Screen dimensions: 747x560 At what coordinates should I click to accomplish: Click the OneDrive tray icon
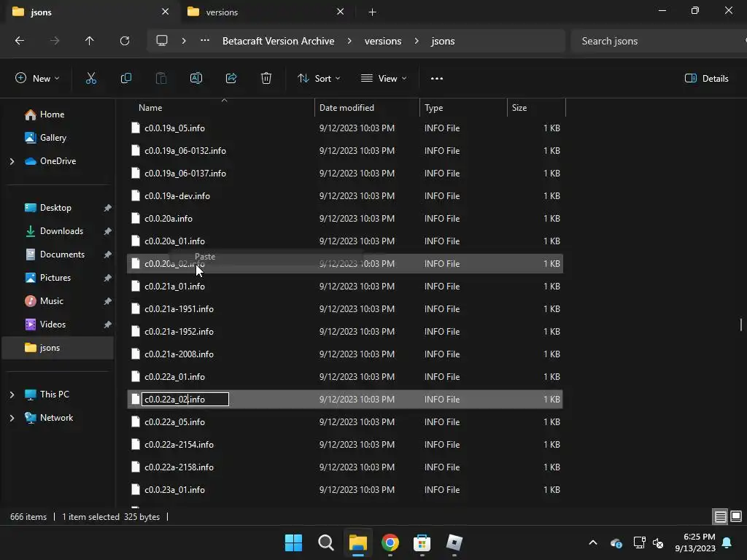coord(616,542)
